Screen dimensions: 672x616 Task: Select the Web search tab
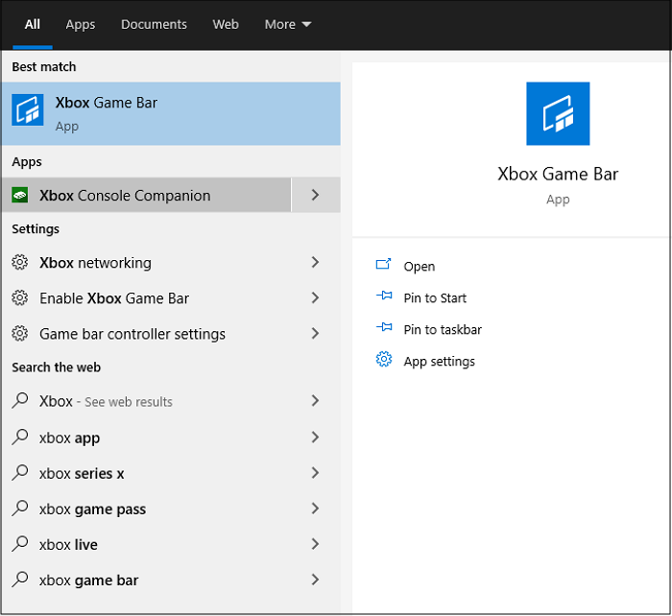click(x=226, y=24)
